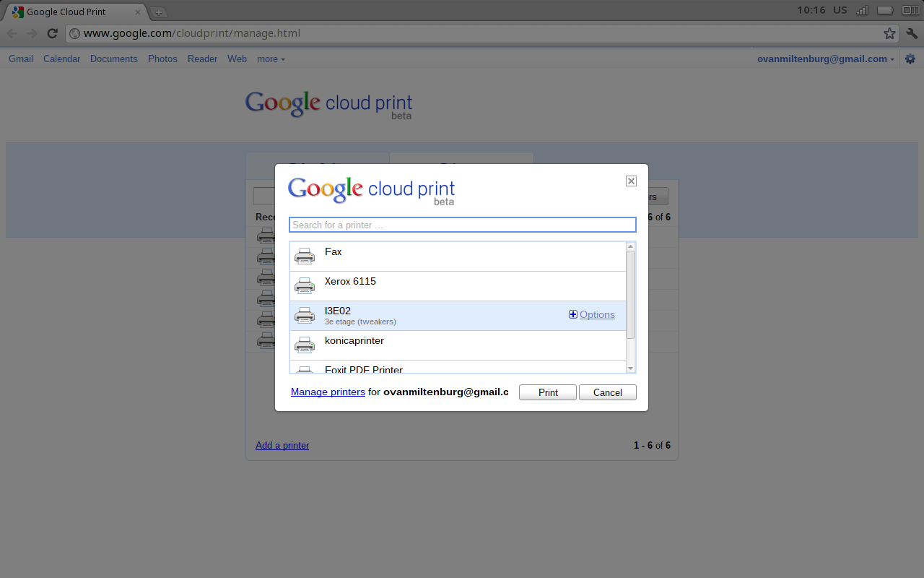Switch to the Google Cloud Print tab
Image resolution: width=924 pixels, height=578 pixels.
tap(75, 12)
